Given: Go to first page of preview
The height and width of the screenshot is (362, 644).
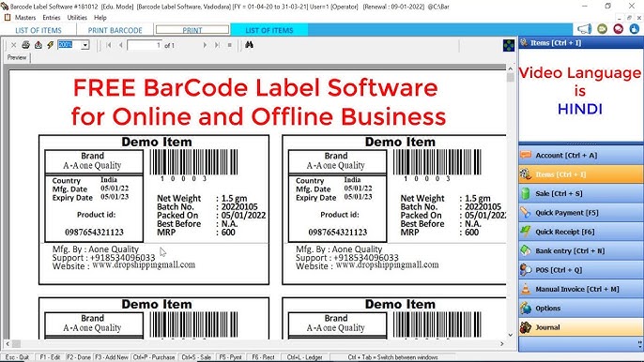Looking at the screenshot, I should [109, 45].
